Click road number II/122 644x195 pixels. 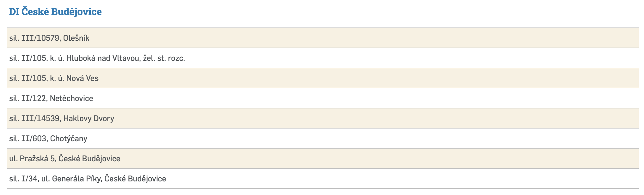click(x=34, y=98)
